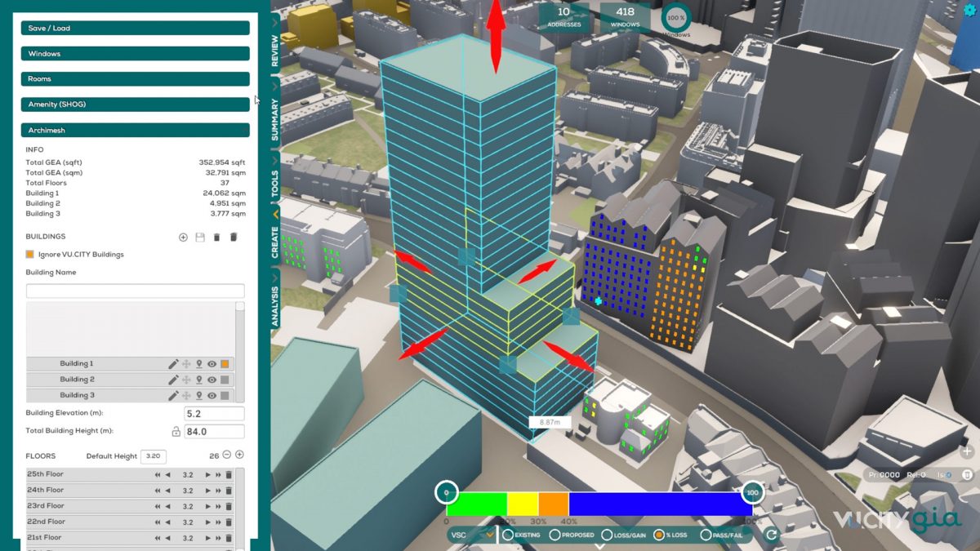Switch to the ANALYSIS side tab
The width and height of the screenshot is (980, 551).
[x=275, y=306]
